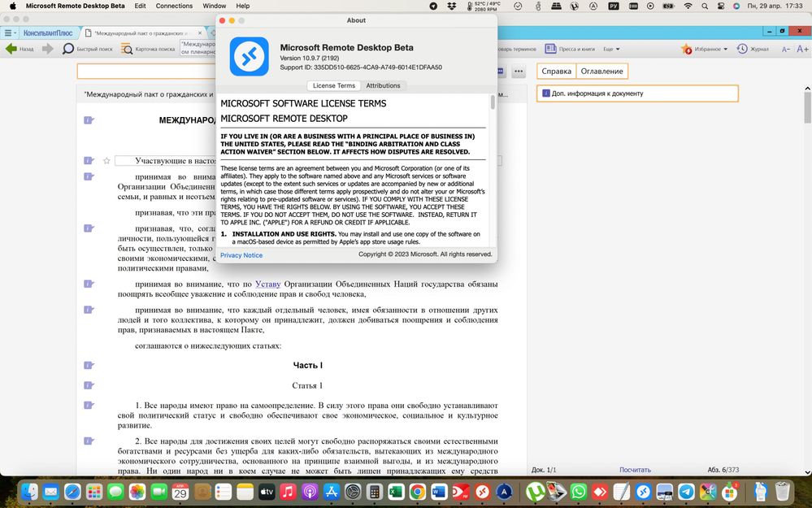Click the Microsoft Remote Desktop app logo in About
This screenshot has height=508, width=812.
point(249,56)
